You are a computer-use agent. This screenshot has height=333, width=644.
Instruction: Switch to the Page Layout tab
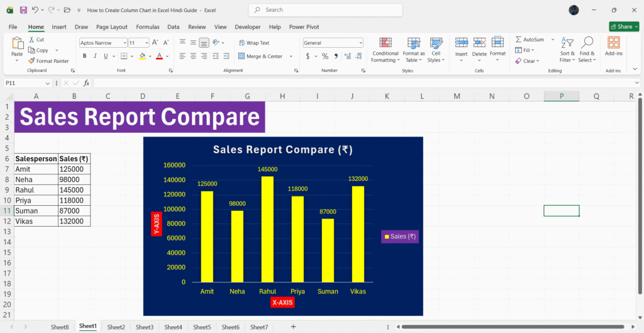(x=112, y=26)
